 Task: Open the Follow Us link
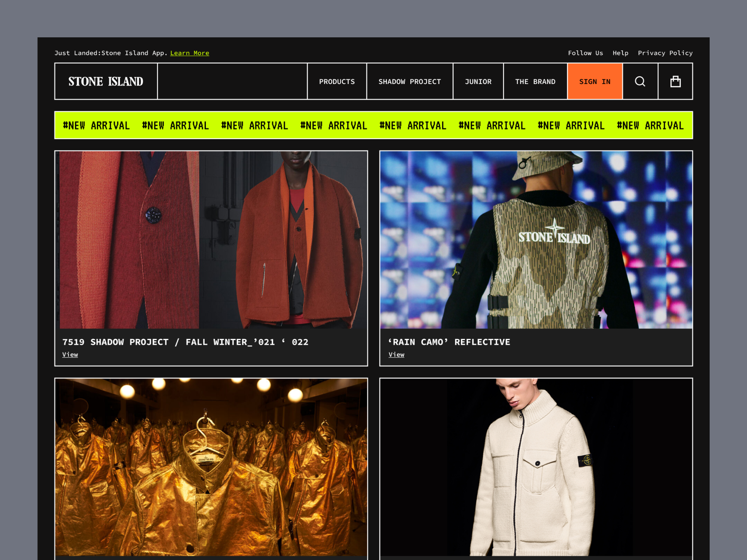[585, 53]
